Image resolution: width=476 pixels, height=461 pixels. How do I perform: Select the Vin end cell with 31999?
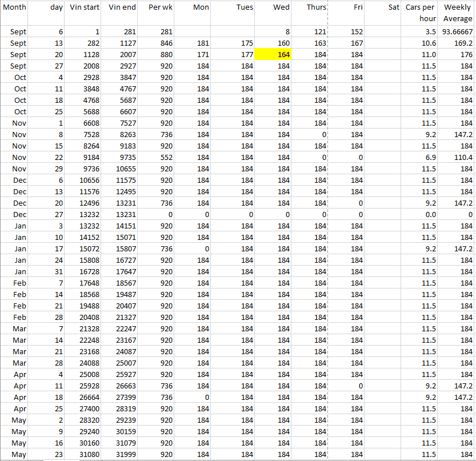click(122, 454)
